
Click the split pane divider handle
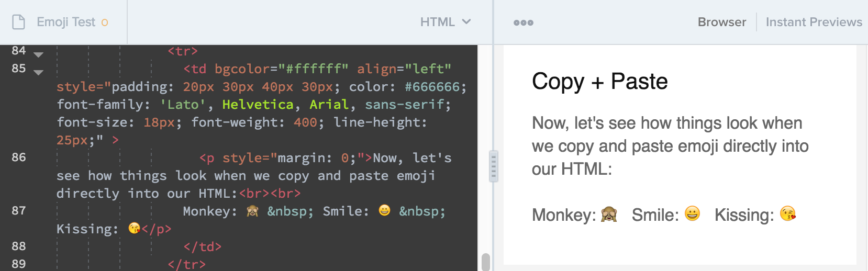pyautogui.click(x=493, y=166)
